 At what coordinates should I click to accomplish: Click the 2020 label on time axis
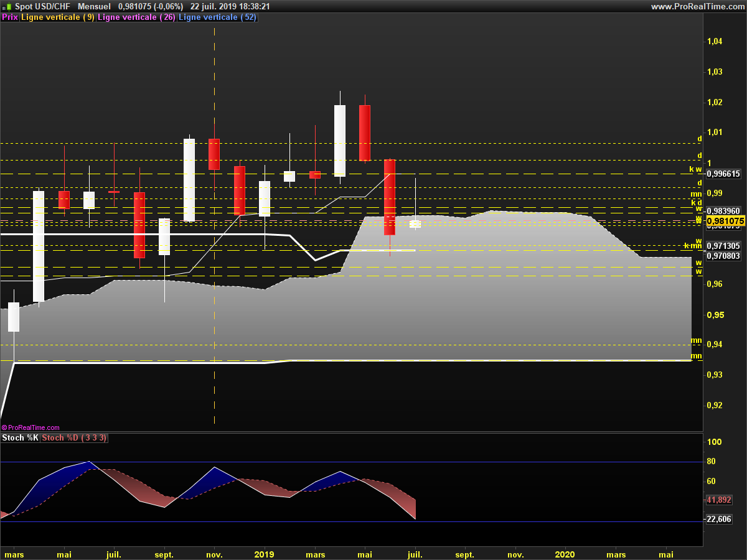point(565,554)
